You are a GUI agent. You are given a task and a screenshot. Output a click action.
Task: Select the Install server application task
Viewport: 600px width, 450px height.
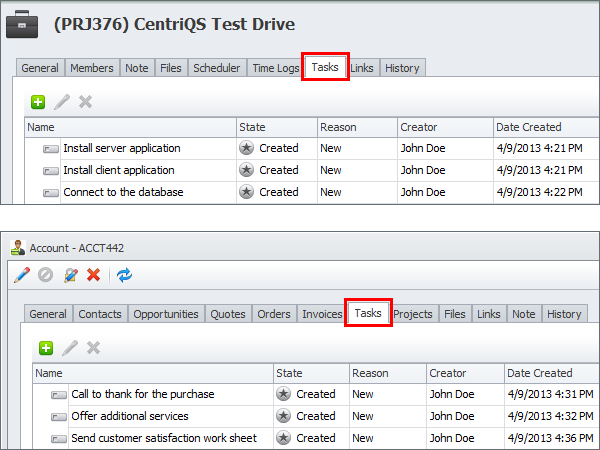pos(122,148)
